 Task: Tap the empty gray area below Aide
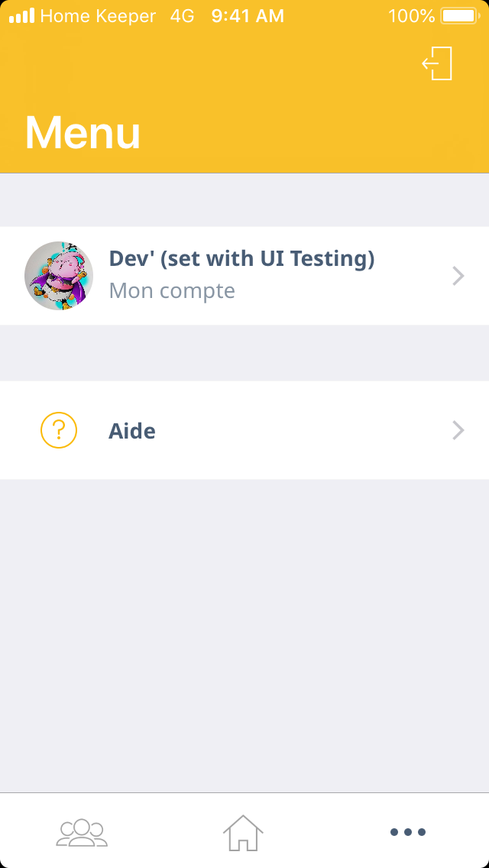244,634
